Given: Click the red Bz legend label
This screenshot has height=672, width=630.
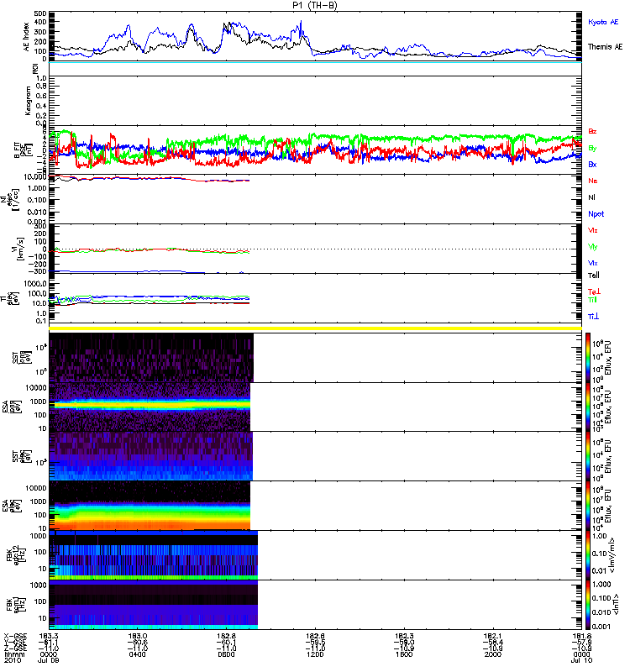Looking at the screenshot, I should [x=592, y=131].
